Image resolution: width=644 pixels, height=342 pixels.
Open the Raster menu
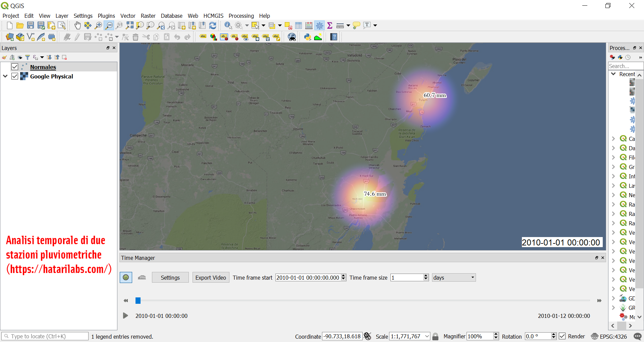click(148, 16)
